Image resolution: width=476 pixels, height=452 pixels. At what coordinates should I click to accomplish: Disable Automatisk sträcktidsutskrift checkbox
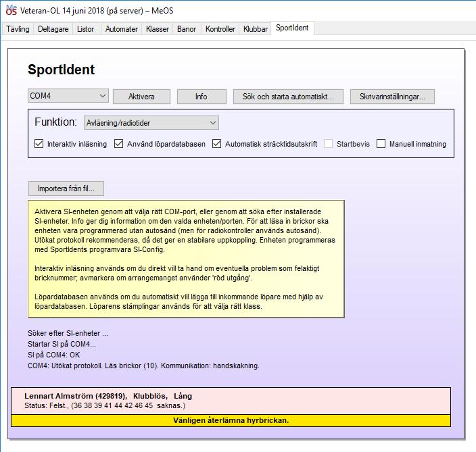point(217,144)
